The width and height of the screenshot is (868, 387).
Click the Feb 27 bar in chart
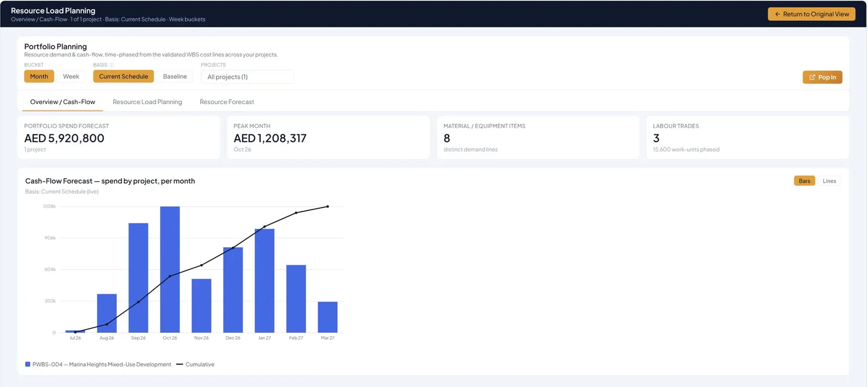(296, 299)
